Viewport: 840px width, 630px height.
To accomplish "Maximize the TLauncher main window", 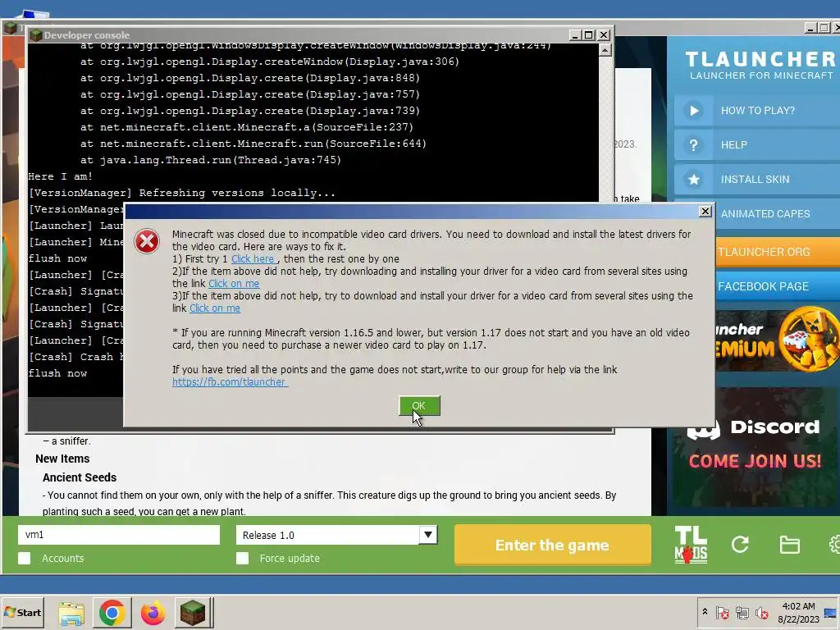I will 824,27.
